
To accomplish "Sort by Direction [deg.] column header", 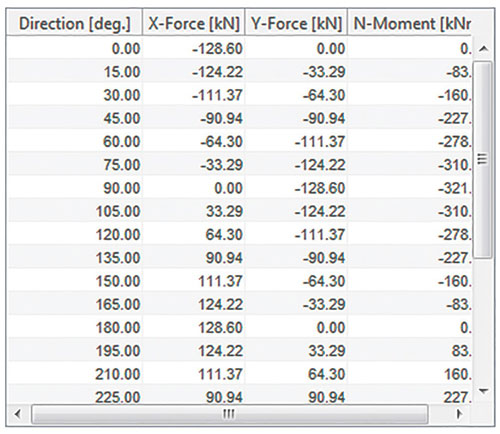I will pyautogui.click(x=74, y=23).
